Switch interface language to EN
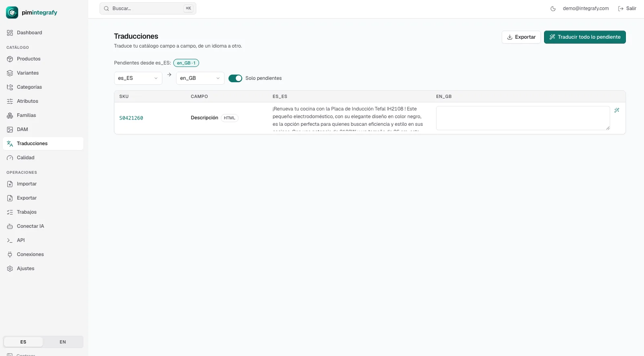 (x=63, y=342)
